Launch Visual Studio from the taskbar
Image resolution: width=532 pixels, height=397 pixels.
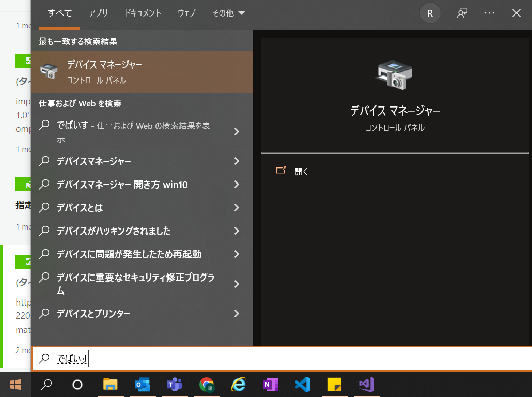(x=366, y=385)
